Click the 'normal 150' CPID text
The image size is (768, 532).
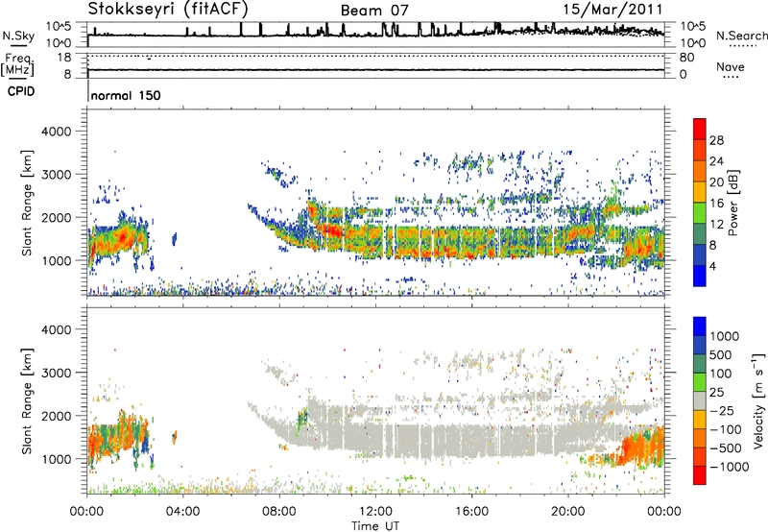click(126, 95)
